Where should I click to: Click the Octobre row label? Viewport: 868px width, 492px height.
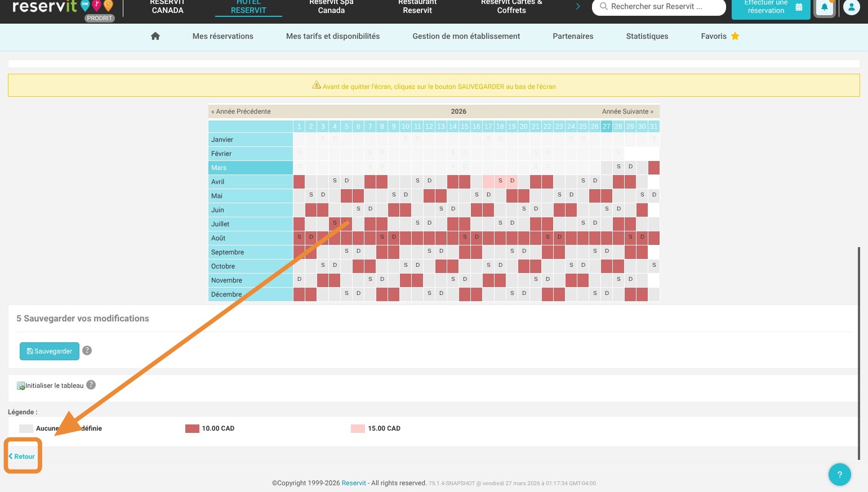(251, 266)
